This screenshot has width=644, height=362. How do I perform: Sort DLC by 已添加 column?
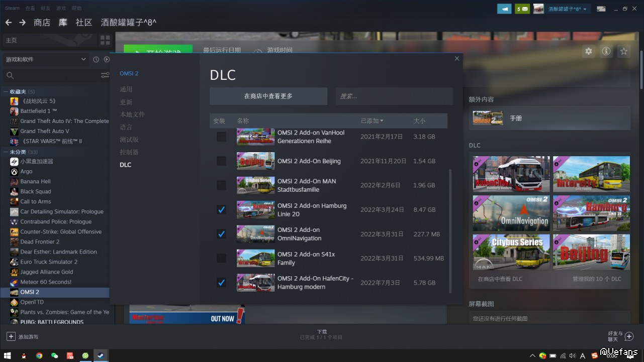coord(372,121)
